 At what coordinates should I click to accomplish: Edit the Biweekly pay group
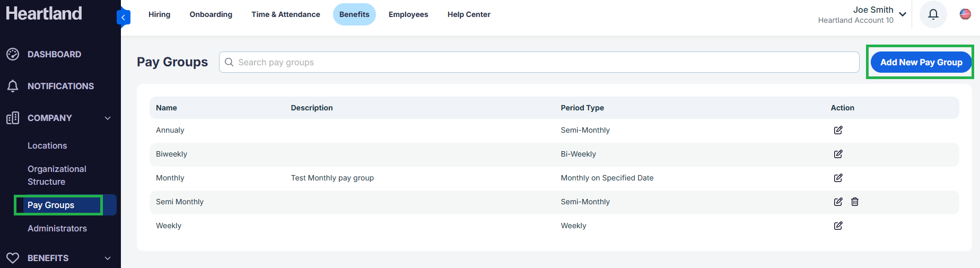coord(838,154)
